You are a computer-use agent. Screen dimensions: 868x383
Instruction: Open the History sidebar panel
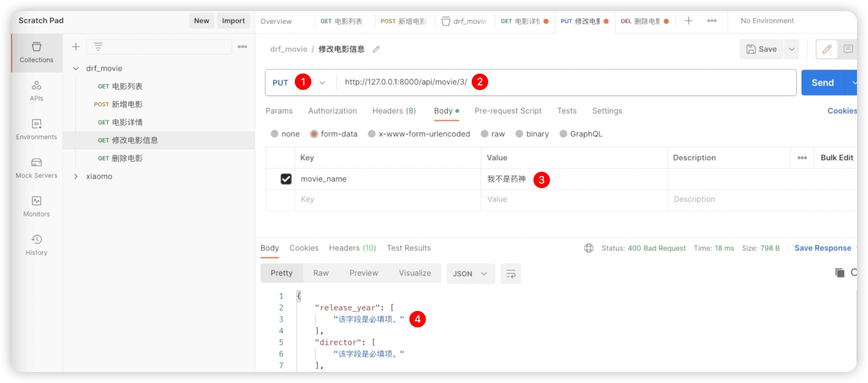[x=36, y=245]
